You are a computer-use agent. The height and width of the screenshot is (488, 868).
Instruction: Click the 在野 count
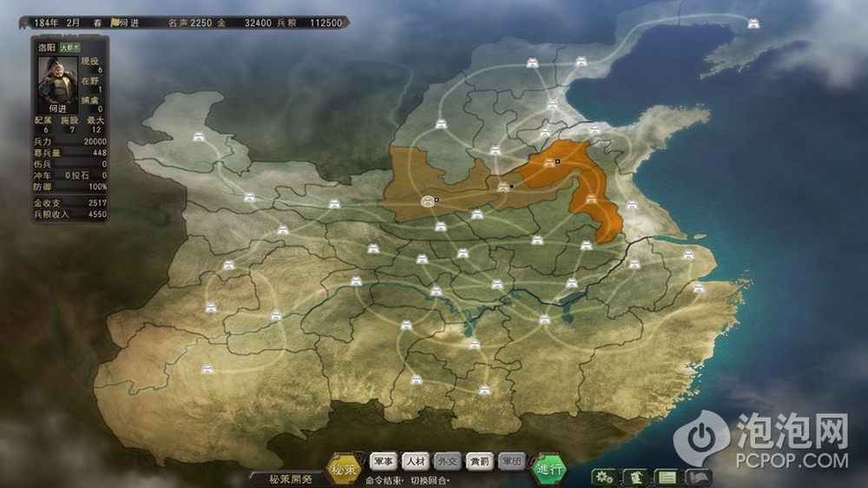[x=92, y=85]
